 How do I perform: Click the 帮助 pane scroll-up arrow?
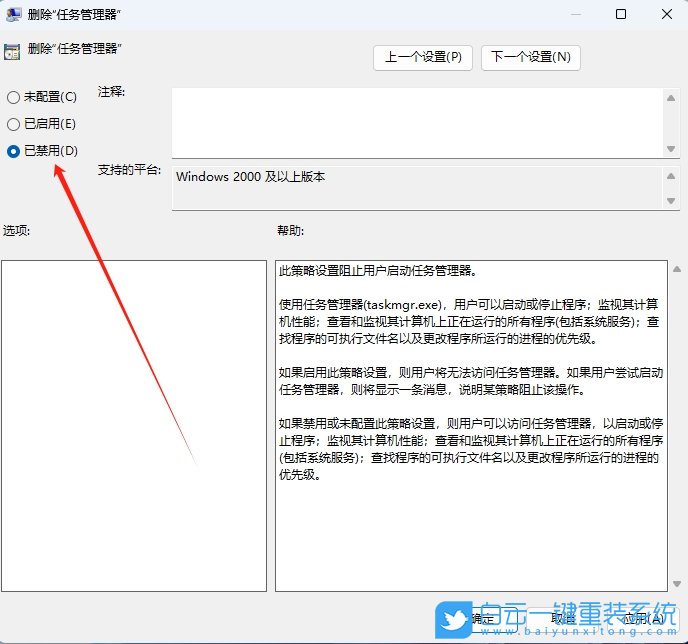tap(677, 269)
